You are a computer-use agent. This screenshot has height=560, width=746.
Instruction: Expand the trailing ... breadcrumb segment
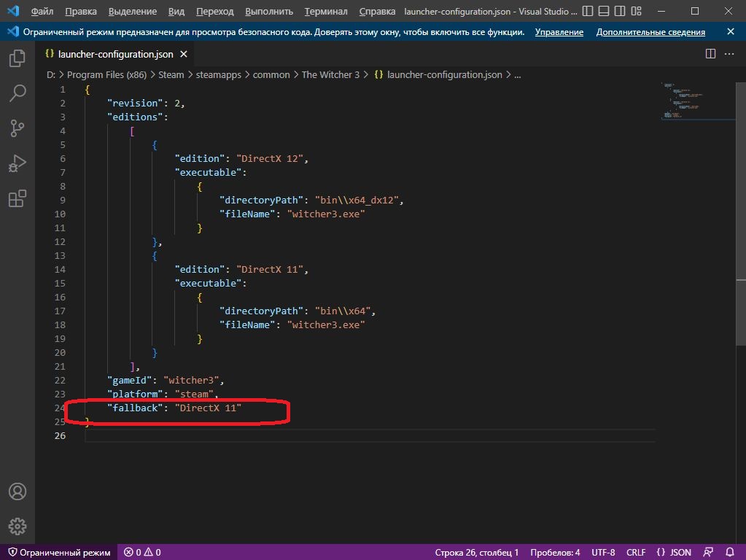click(517, 74)
